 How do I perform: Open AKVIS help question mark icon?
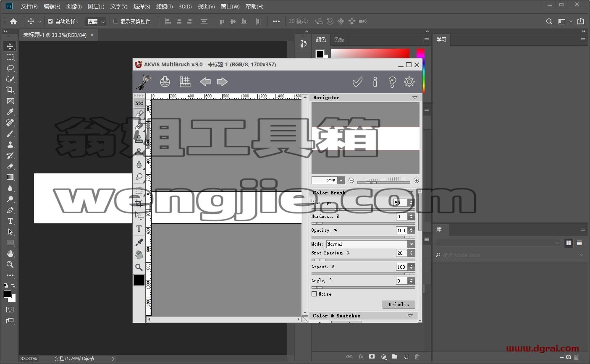[x=392, y=82]
